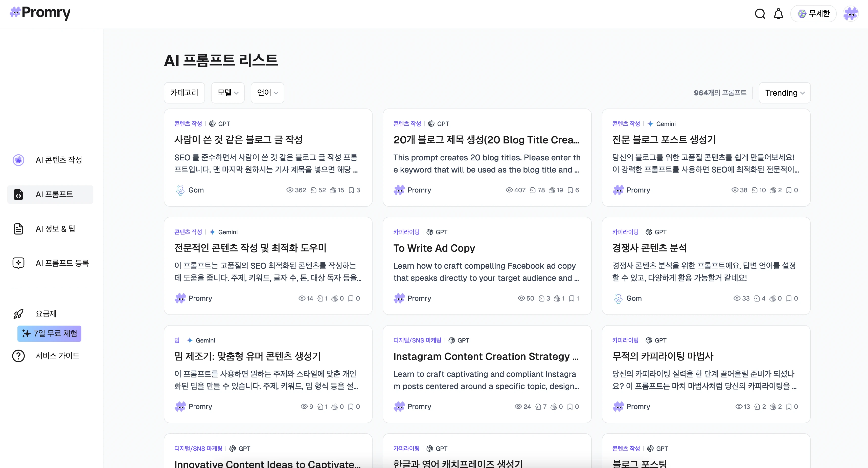The height and width of the screenshot is (468, 868).
Task: Open To Write Ad Copy prompt
Action: point(434,248)
